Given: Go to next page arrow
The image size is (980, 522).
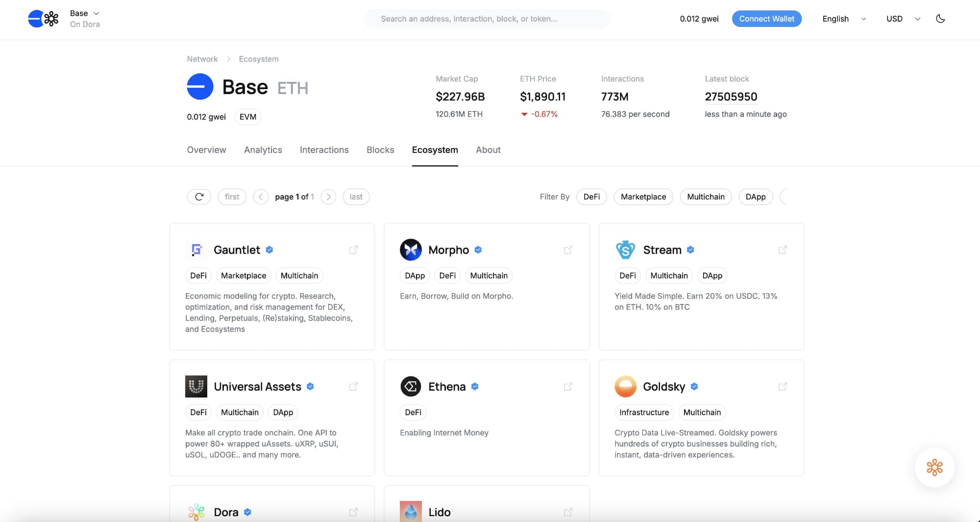Looking at the screenshot, I should coord(328,197).
